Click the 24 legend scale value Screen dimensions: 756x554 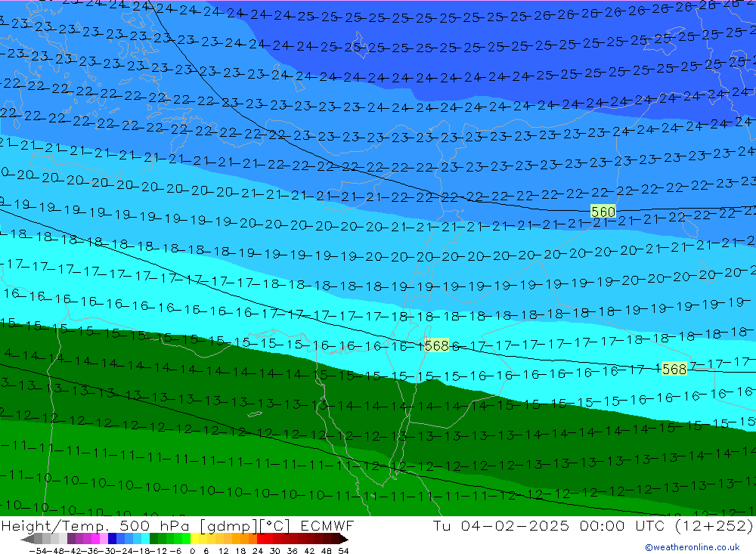click(258, 551)
